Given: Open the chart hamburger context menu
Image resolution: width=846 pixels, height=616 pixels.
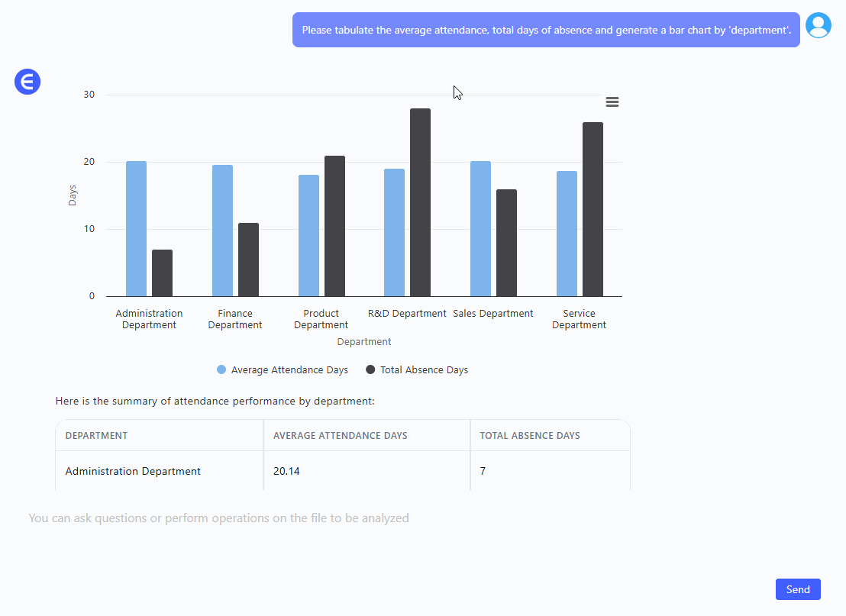Looking at the screenshot, I should tap(612, 102).
